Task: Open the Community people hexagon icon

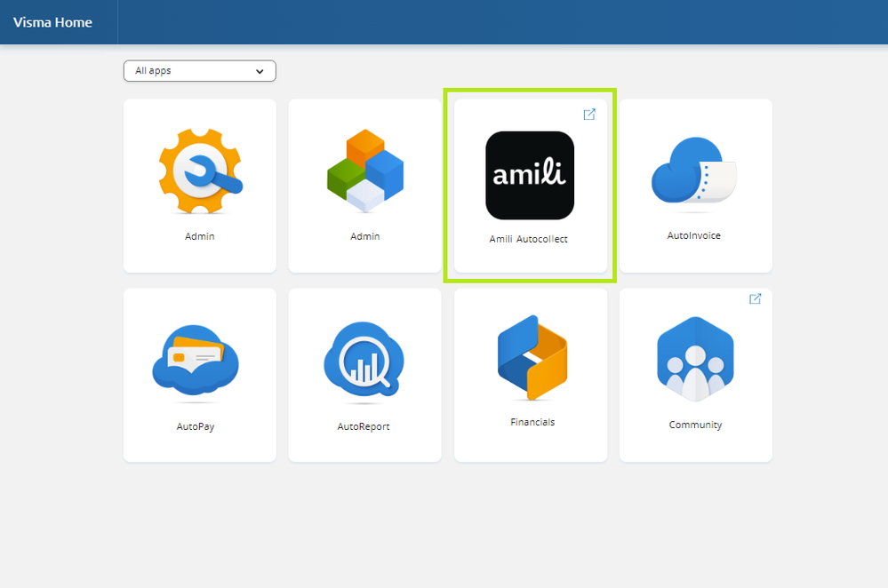Action: (695, 360)
